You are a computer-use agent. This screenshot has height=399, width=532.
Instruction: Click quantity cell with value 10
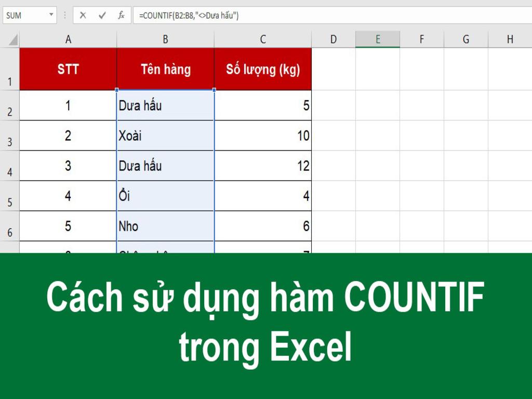263,136
